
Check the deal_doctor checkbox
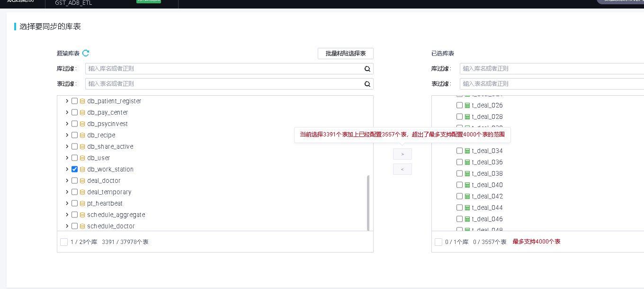coord(74,181)
